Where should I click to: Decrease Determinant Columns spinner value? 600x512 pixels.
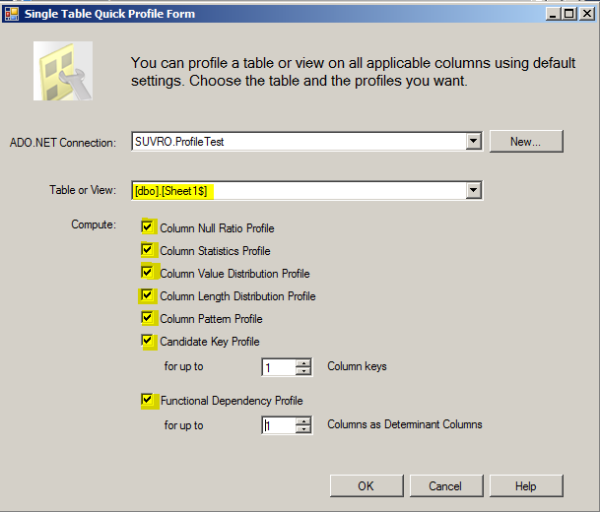tap(303, 429)
